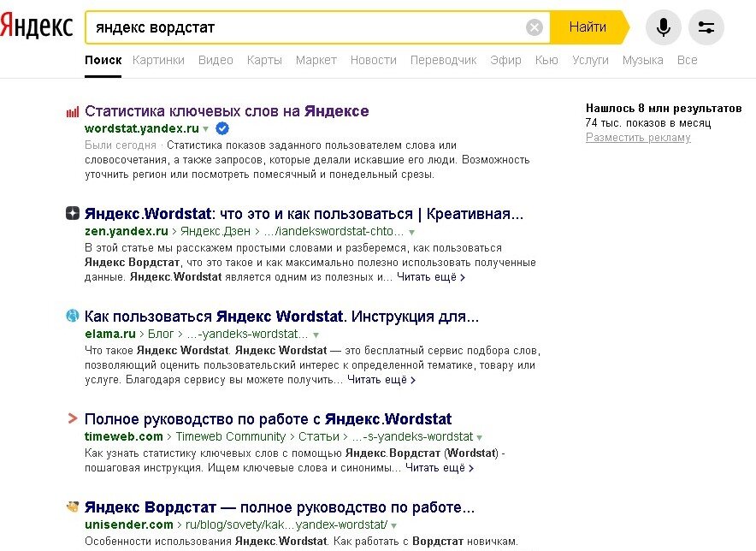Click Timeweb Community breadcrumb
Viewport: 756px width, 551px height.
pos(230,436)
